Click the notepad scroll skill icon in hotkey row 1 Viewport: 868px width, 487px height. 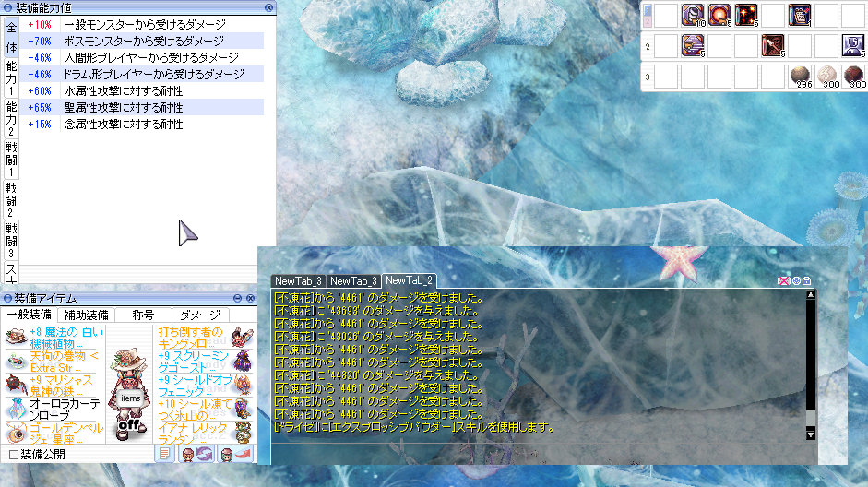point(799,15)
